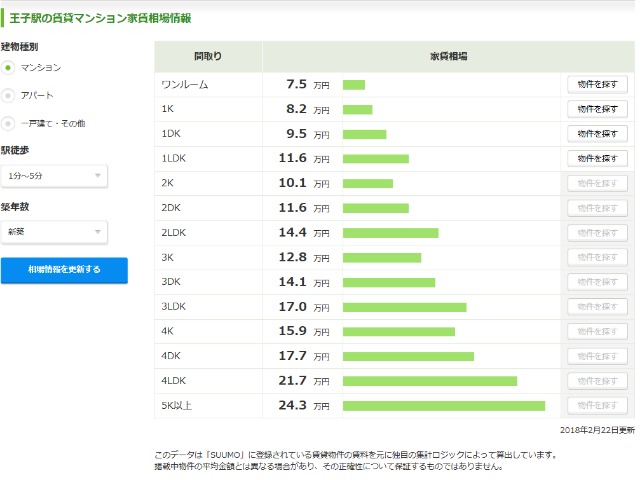640x480 pixels.
Task: Click the 3LDK layout label
Action: (173, 307)
